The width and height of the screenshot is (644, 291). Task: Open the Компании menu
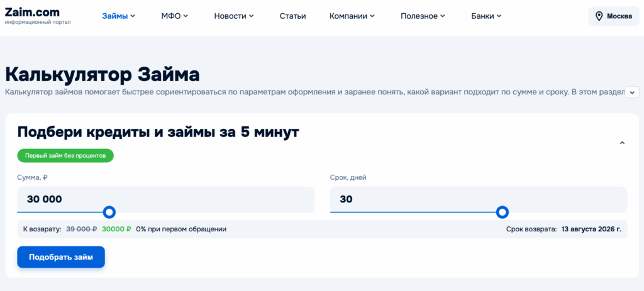pos(352,16)
